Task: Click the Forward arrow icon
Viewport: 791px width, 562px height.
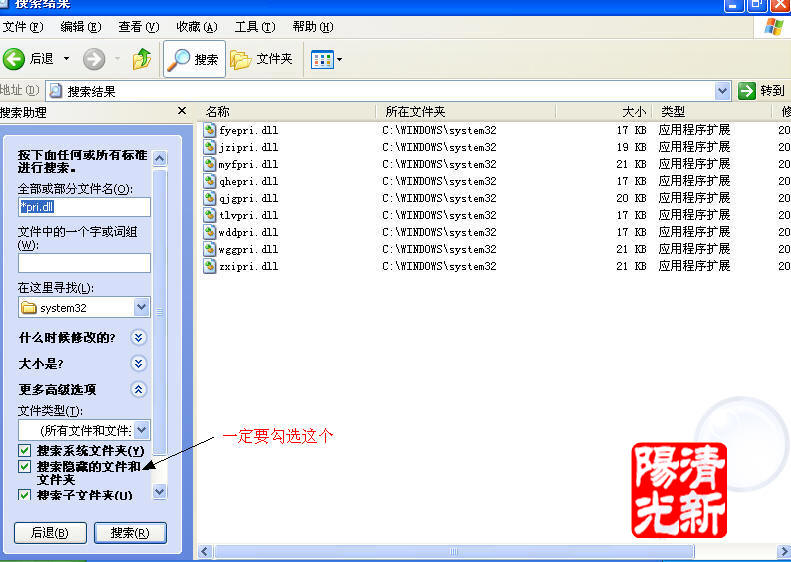Action: click(x=94, y=59)
